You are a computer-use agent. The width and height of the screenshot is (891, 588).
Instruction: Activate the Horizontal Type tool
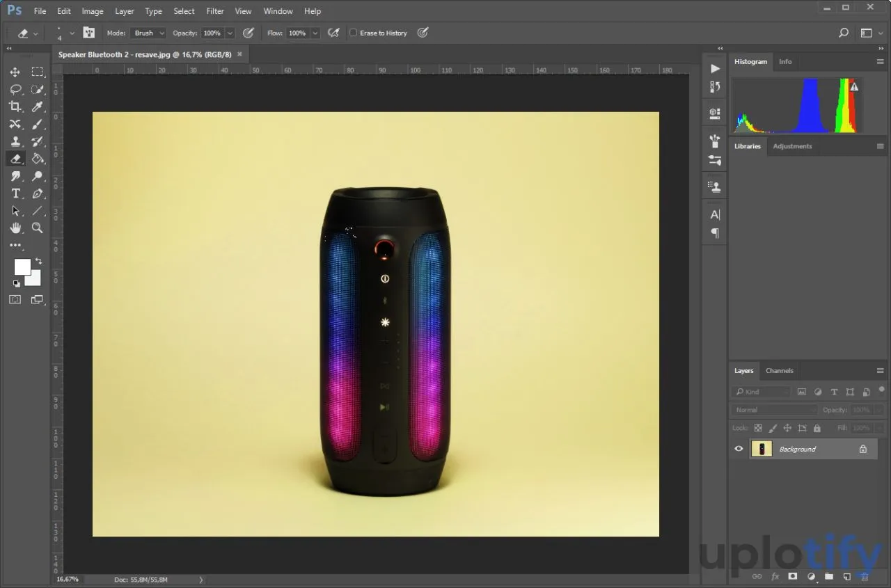pos(15,193)
